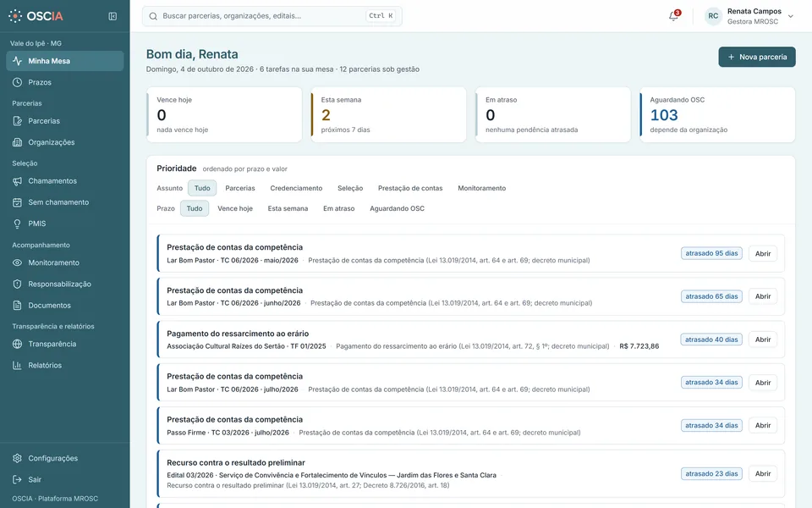This screenshot has width=812, height=508.
Task: Filter Prazo by Em atraso
Action: point(338,208)
